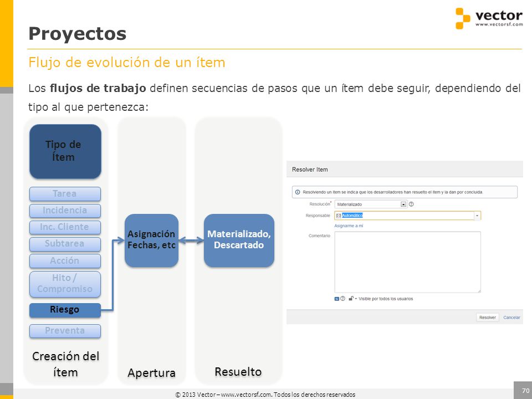Image resolution: width=532 pixels, height=399 pixels.
Task: Click the 'Apertura' column label
Action: point(151,373)
